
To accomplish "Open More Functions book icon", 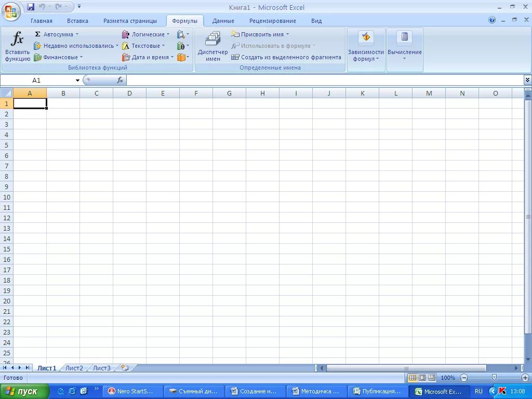I will point(183,57).
